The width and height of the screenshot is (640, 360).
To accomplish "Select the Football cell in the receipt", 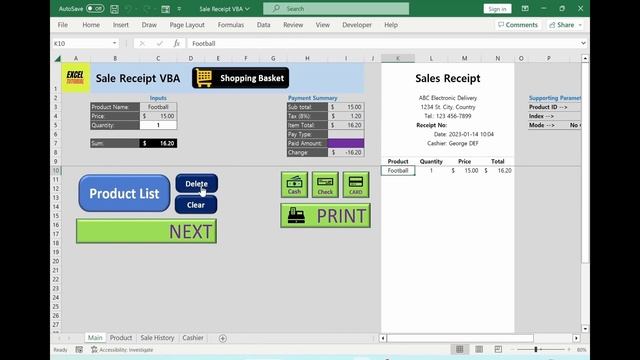I will (398, 171).
